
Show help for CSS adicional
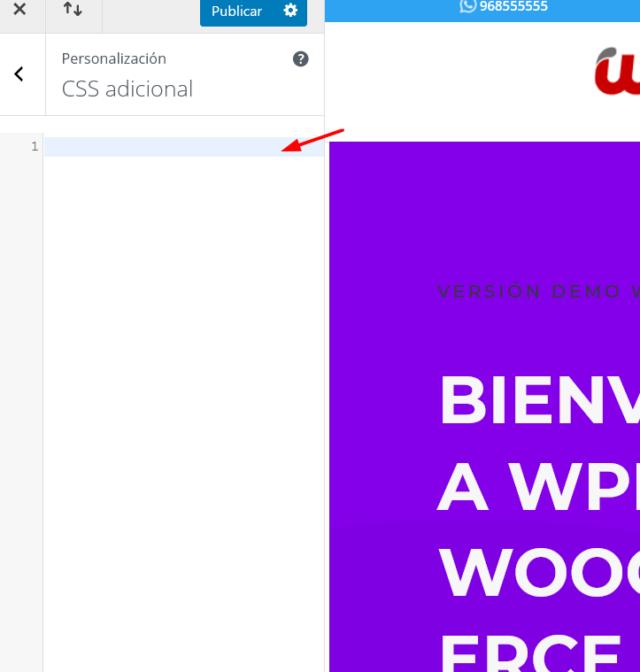(x=301, y=58)
